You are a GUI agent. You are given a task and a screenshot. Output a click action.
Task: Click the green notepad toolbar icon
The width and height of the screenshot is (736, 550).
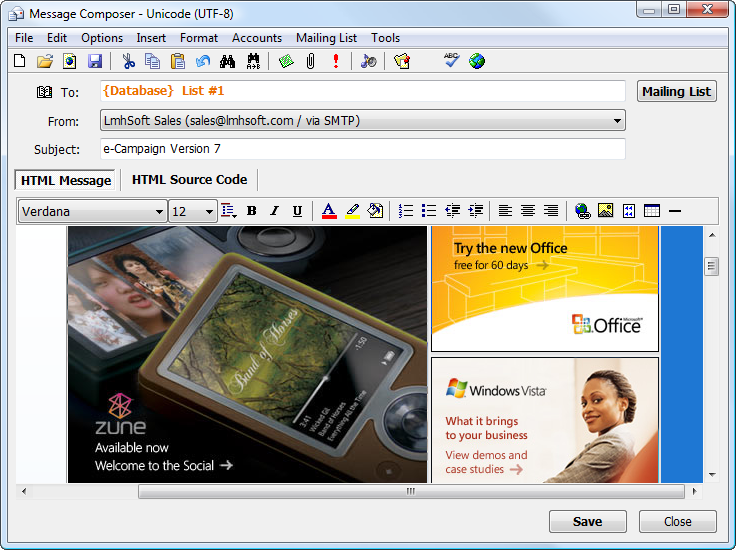[286, 61]
